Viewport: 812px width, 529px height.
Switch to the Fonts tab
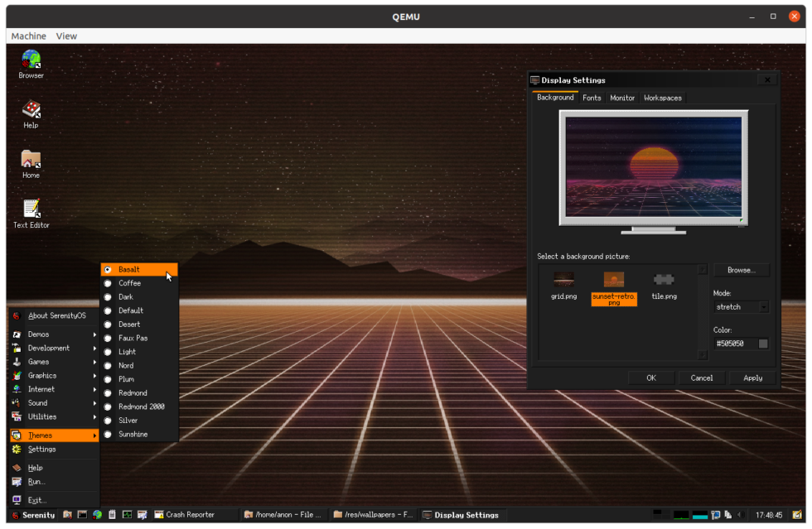592,97
